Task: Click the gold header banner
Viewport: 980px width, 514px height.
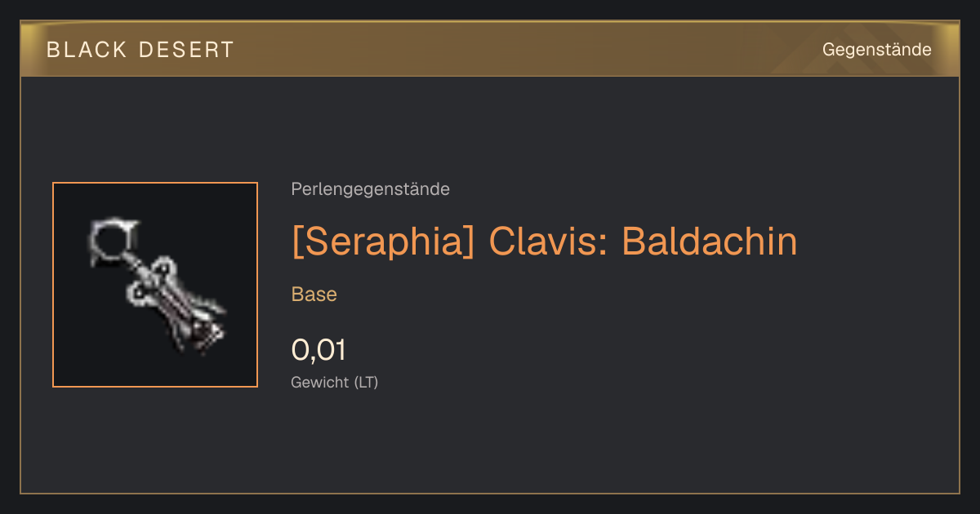Action: [490, 49]
